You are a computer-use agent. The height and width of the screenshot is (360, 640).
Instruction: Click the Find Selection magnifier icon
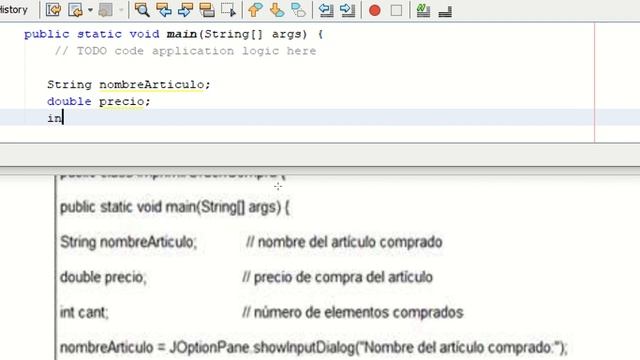142,10
